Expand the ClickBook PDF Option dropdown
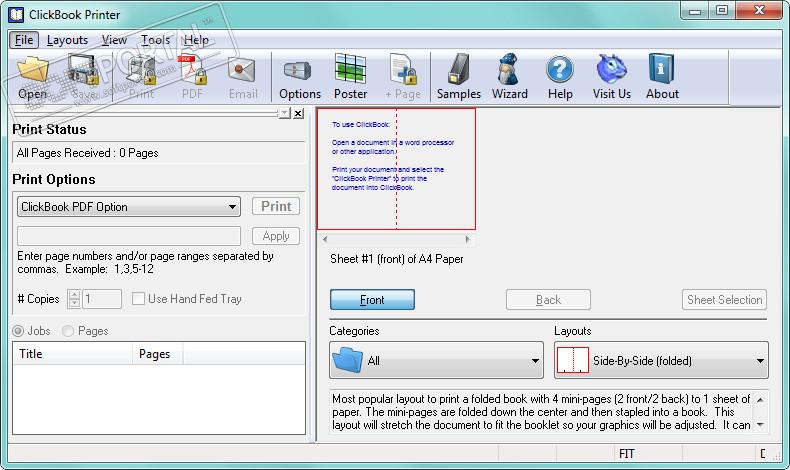Image resolution: width=790 pixels, height=470 pixels. point(129,207)
